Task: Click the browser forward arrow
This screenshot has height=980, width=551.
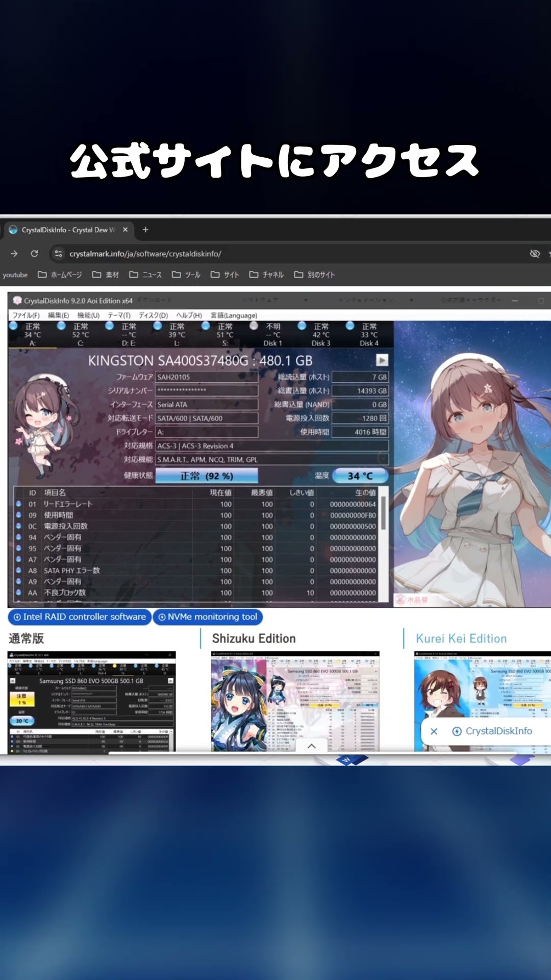Action: (14, 254)
